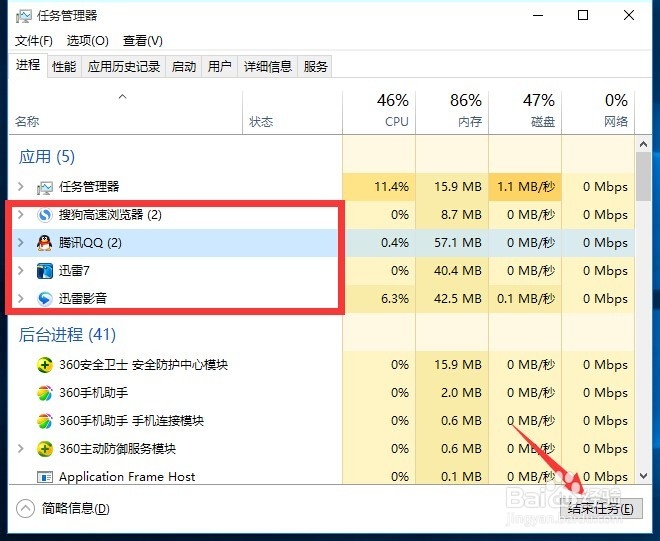Click the 结束任务(E) button
The width and height of the screenshot is (660, 541).
[601, 509]
